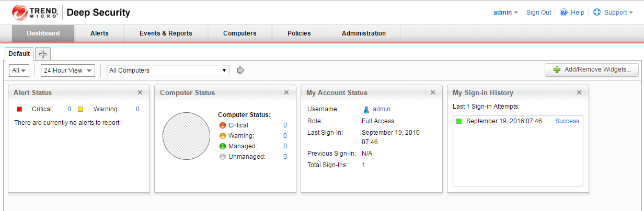Close the Computer Status widget
This screenshot has width=644, height=211.
pos(286,92)
